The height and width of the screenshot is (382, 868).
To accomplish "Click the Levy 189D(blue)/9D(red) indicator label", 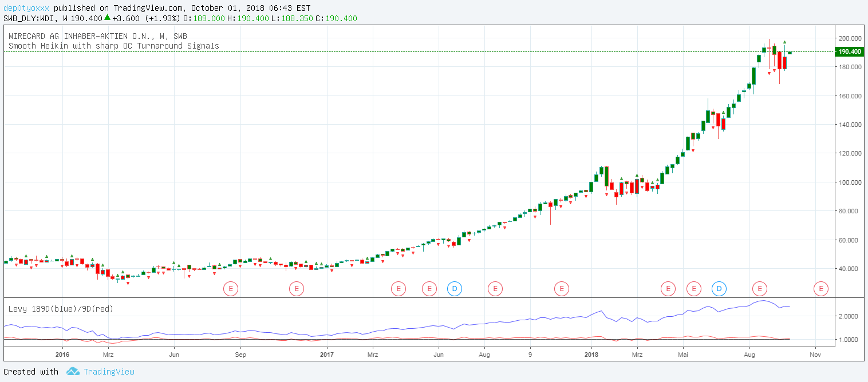I will click(x=61, y=309).
